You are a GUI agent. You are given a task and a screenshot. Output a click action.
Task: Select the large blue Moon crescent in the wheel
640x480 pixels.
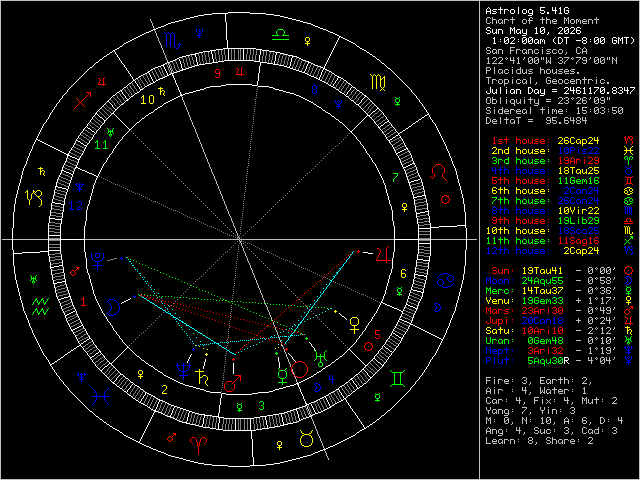point(114,307)
